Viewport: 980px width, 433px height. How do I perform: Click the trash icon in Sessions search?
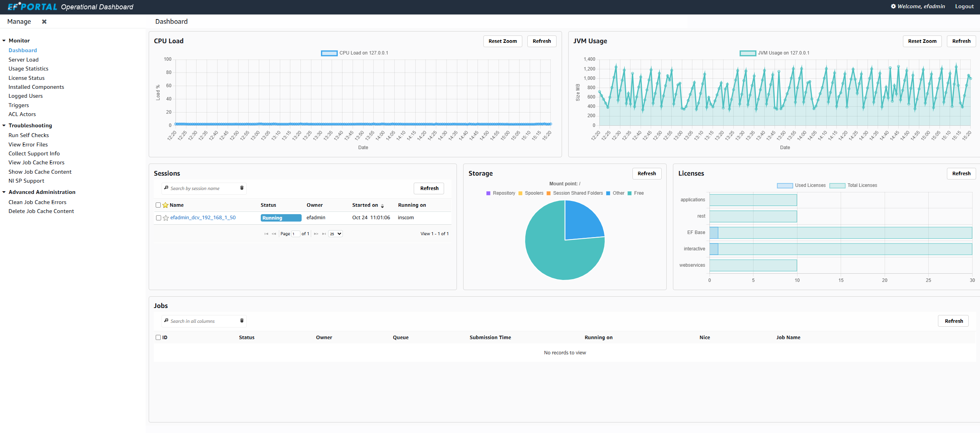coord(242,188)
